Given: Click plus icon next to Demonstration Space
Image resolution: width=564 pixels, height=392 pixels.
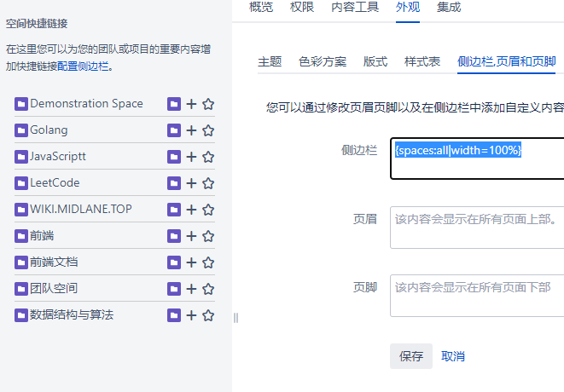Looking at the screenshot, I should (191, 104).
